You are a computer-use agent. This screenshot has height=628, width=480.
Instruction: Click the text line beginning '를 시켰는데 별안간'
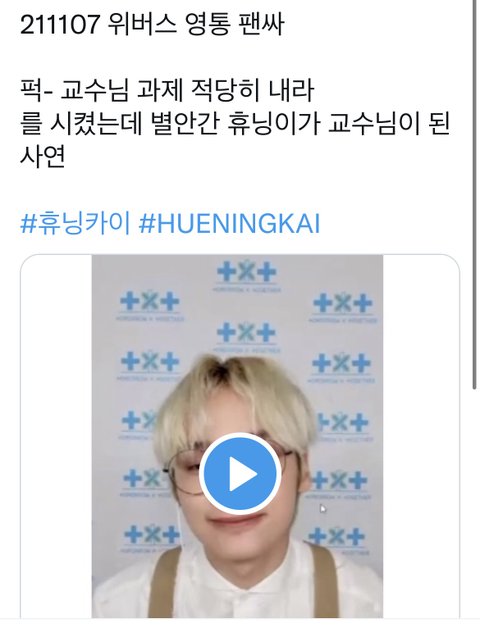(236, 124)
